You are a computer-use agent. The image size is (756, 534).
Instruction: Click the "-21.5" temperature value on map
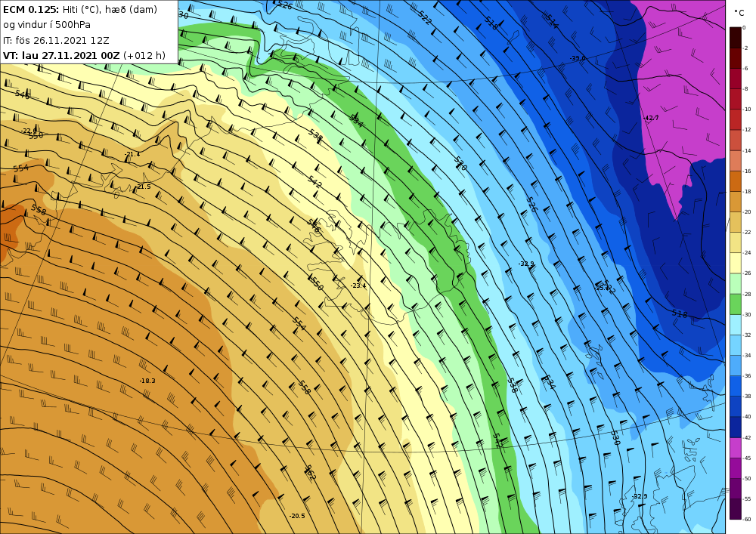click(143, 187)
